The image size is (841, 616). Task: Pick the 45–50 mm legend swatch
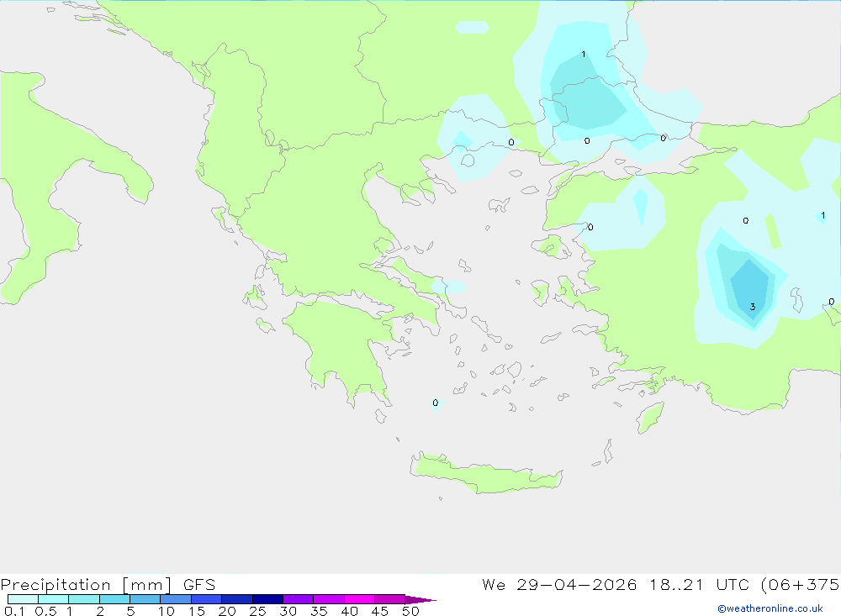pyautogui.click(x=390, y=599)
